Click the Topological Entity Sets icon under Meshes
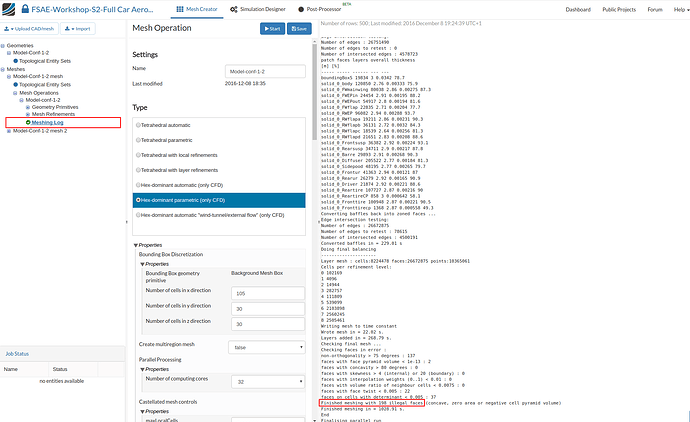Viewport: 690px width, 422px height. [16, 84]
